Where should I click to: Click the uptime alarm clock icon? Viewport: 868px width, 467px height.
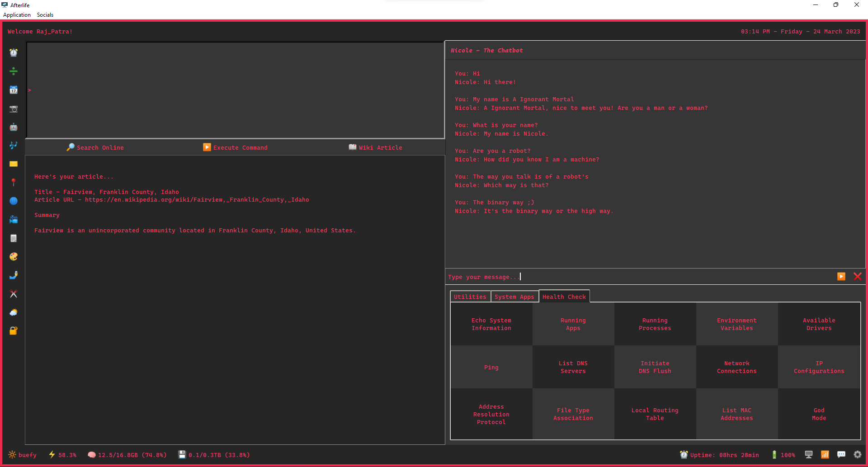point(684,454)
